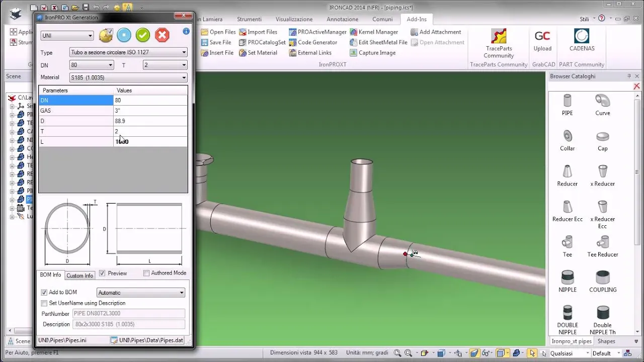This screenshot has height=362, width=644.
Task: Click Kernel Manager button
Action: (x=374, y=32)
